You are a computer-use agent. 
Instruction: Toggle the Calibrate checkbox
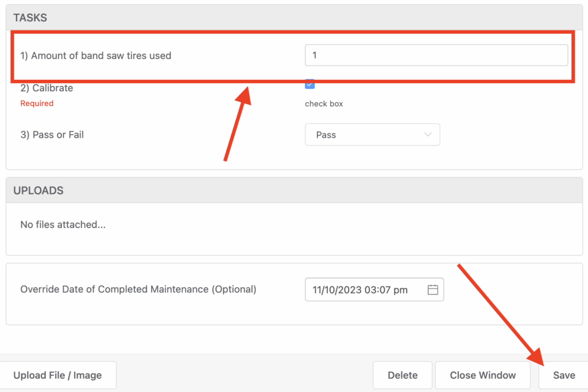pyautogui.click(x=310, y=85)
